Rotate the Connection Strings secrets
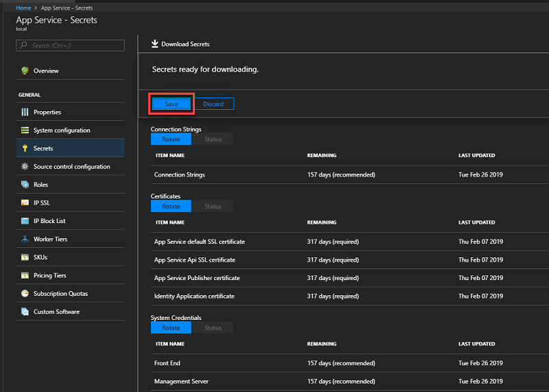The width and height of the screenshot is (549, 392). coord(171,139)
